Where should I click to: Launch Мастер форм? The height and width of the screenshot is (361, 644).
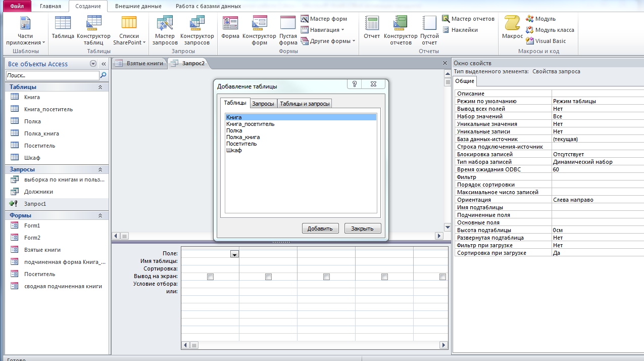324,19
